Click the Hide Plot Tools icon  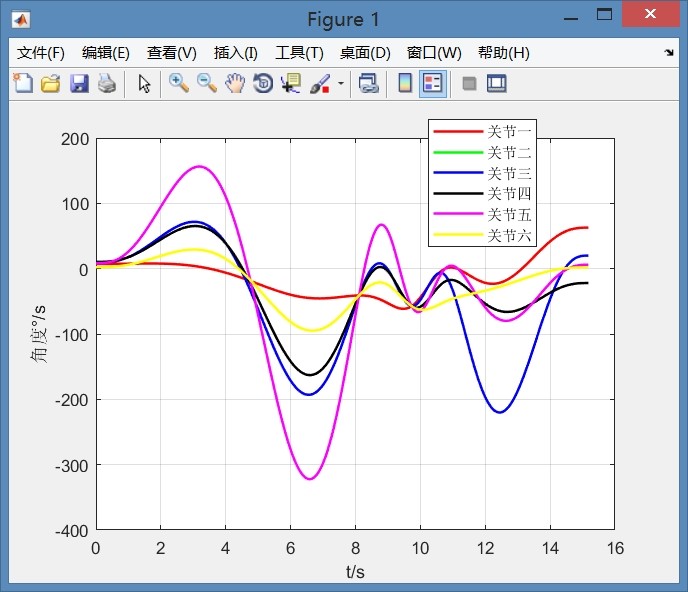[x=469, y=83]
